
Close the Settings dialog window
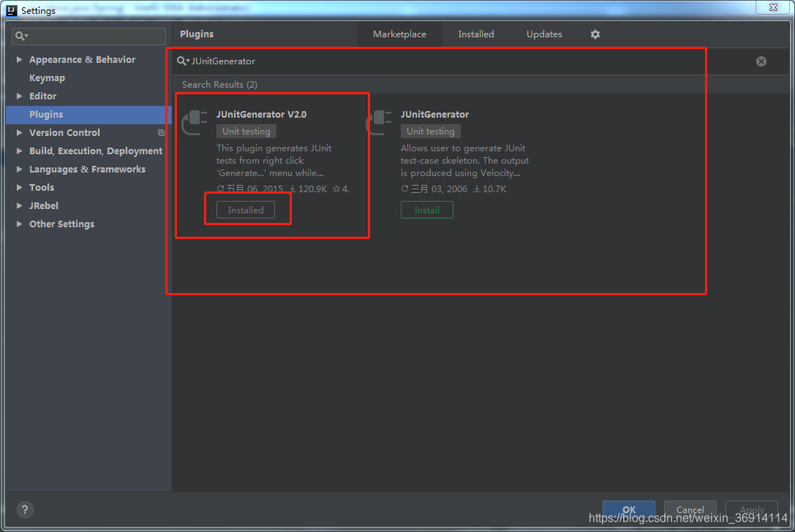tap(773, 7)
